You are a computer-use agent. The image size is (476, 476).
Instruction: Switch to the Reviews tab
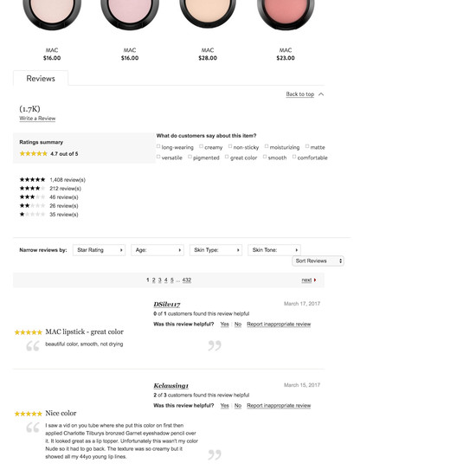click(41, 78)
